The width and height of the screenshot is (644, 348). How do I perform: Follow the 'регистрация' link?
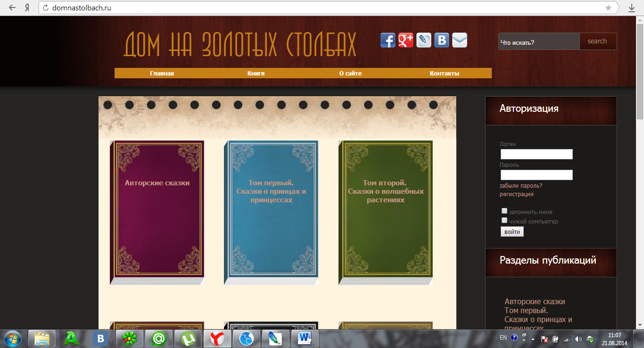(517, 194)
